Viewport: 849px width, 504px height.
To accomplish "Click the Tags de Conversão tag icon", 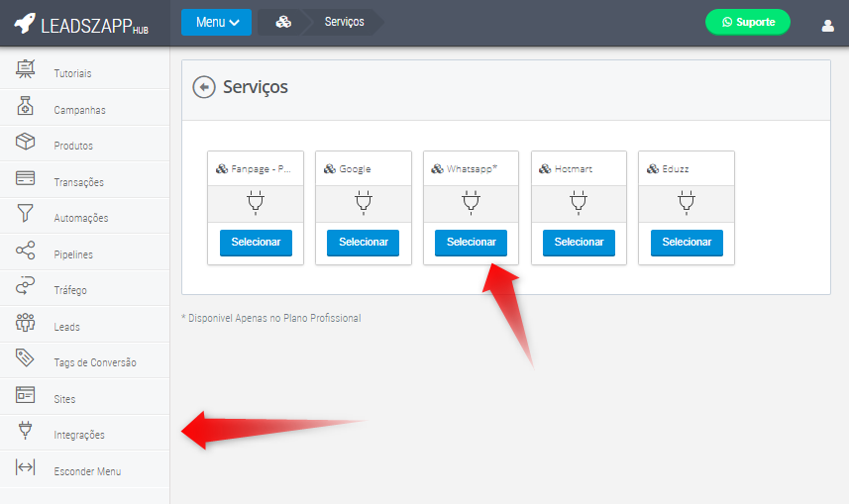I will coord(26,359).
